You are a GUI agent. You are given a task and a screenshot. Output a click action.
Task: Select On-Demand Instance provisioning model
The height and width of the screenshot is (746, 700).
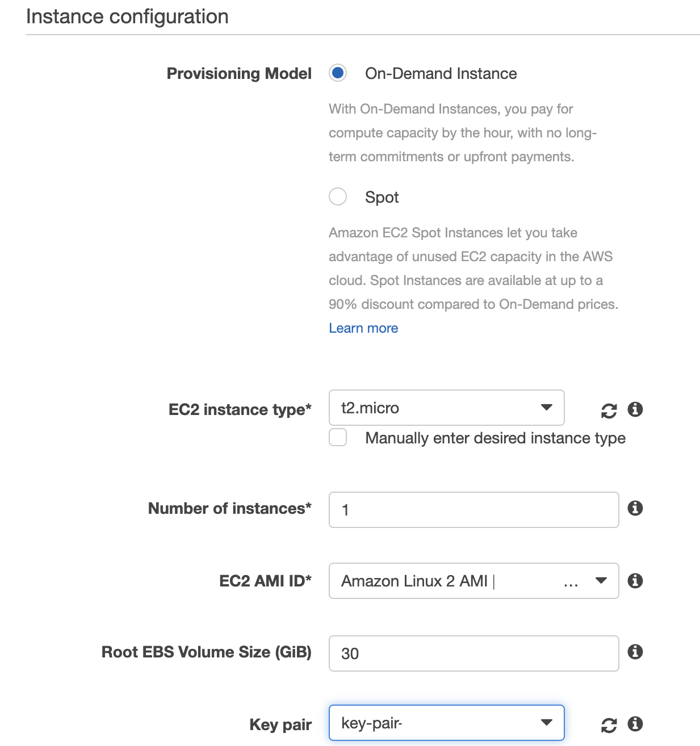click(x=338, y=73)
